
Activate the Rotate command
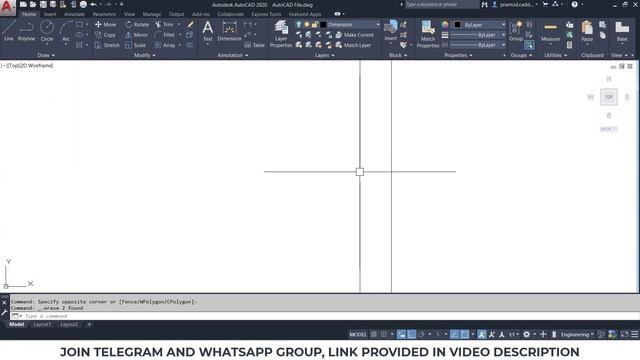click(x=137, y=24)
